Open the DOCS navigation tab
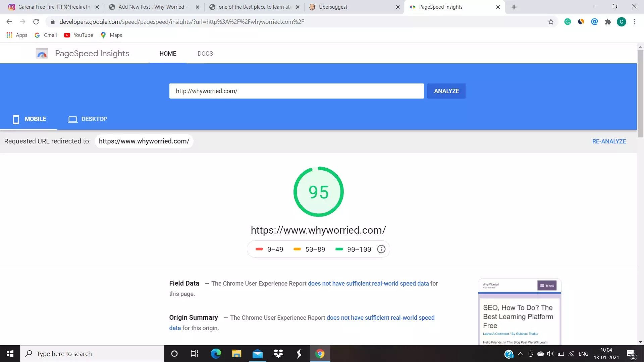The height and width of the screenshot is (362, 644). [205, 54]
